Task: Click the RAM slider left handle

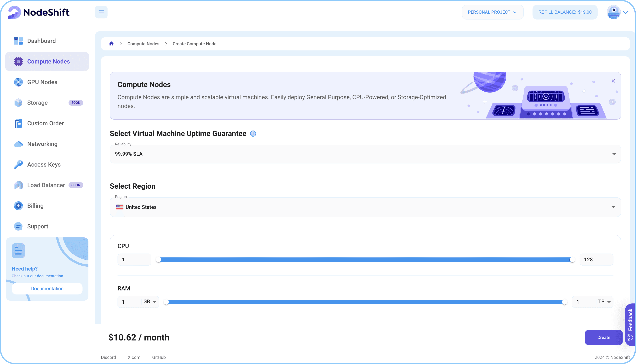Action: 166,302
